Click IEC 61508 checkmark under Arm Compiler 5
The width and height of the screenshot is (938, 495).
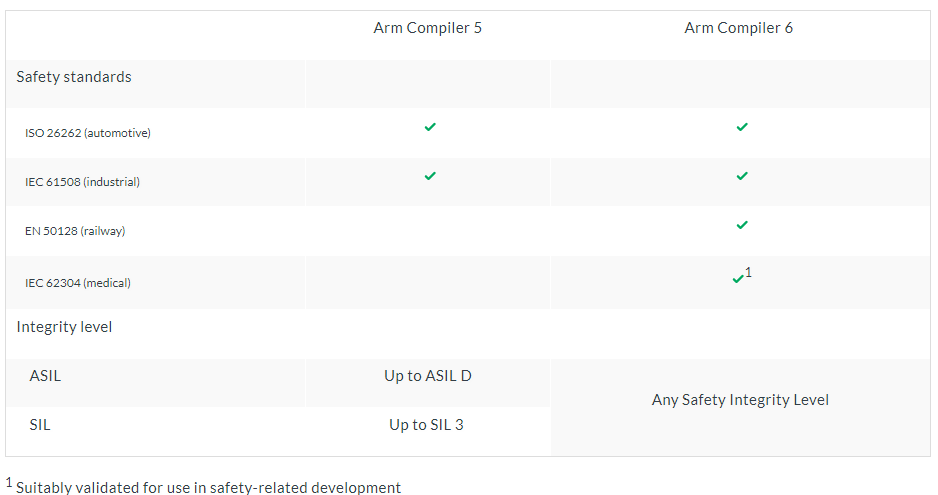430,176
